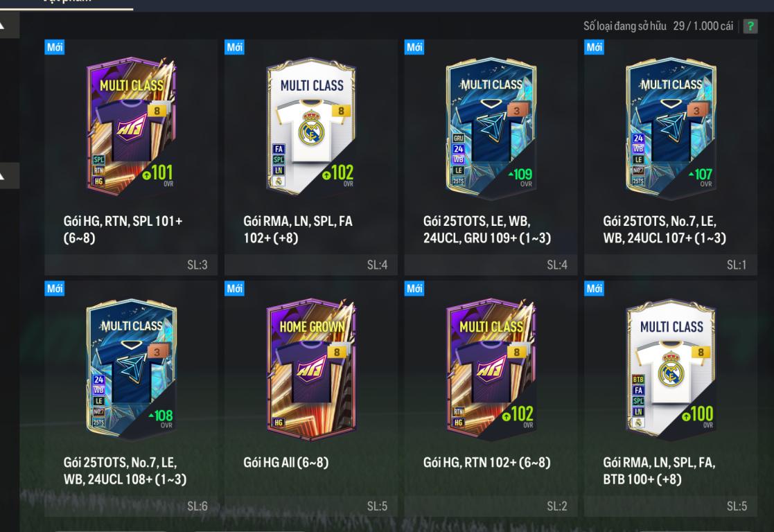Click the lower left-edge arrow button

9,175
